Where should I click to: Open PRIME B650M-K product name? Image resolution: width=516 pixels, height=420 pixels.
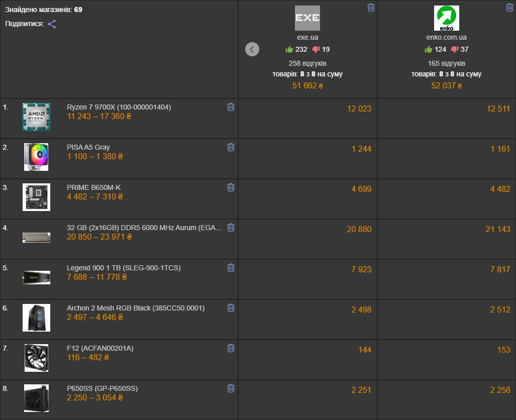point(94,187)
